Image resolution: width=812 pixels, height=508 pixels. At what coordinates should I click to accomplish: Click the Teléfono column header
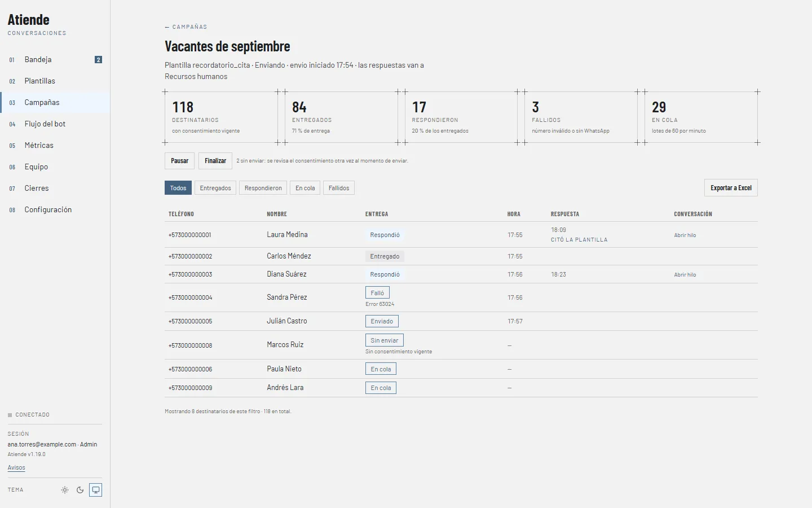pyautogui.click(x=181, y=214)
